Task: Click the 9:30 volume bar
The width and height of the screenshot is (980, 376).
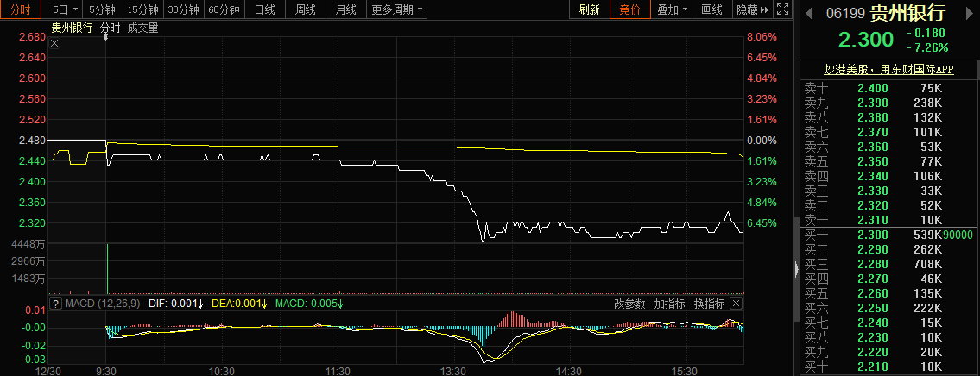Action: point(106,269)
